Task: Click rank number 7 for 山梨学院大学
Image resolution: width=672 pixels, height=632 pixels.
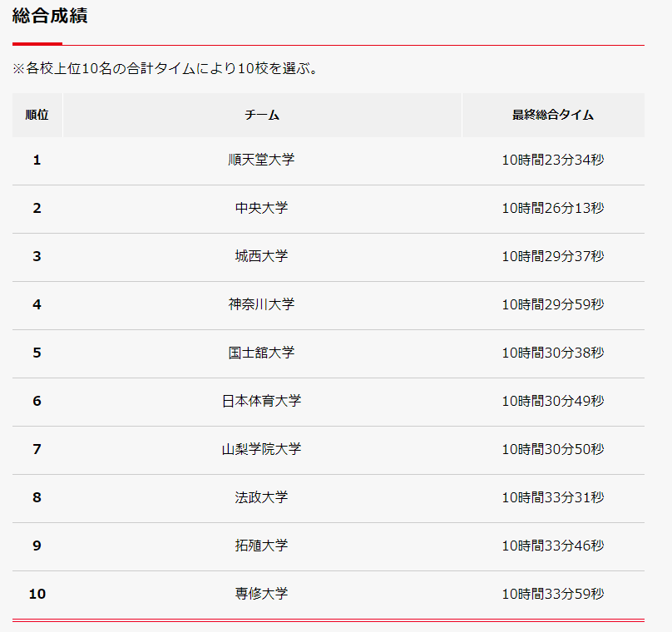Action: point(37,449)
